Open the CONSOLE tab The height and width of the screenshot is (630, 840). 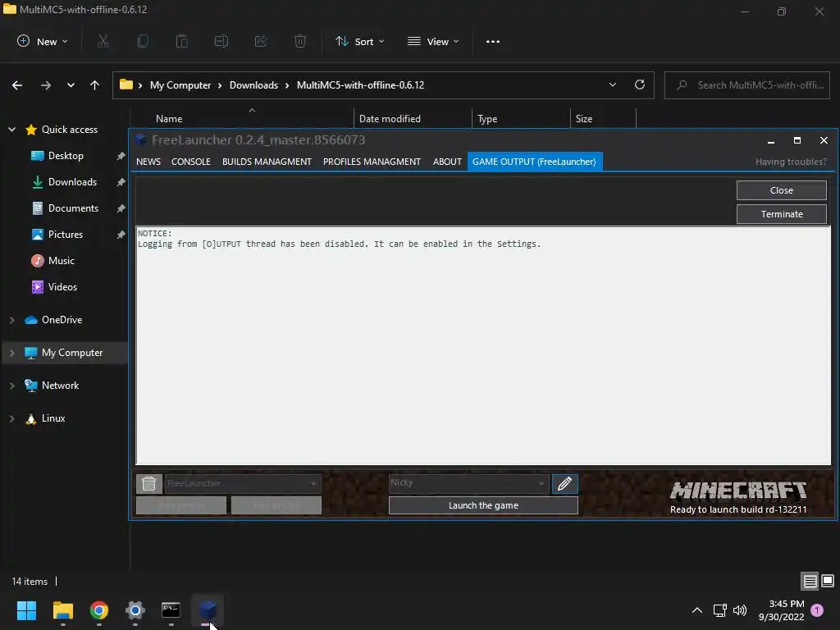[190, 162]
